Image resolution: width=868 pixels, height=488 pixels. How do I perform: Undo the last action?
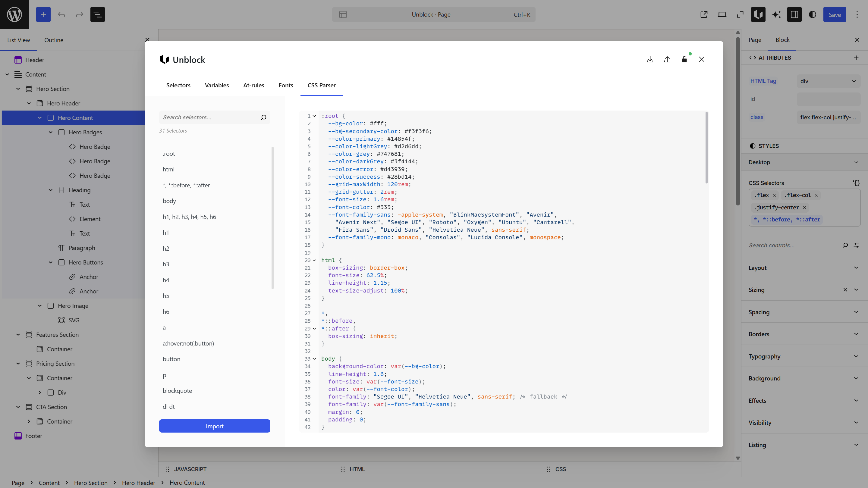61,14
